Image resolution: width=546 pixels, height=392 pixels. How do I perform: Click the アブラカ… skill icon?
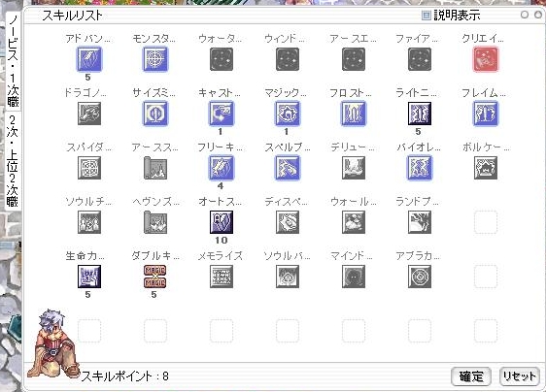(x=420, y=277)
